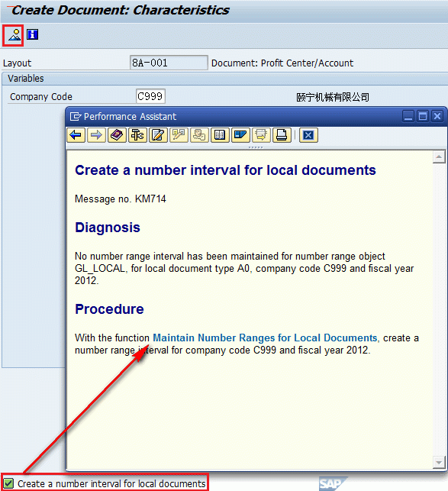The height and width of the screenshot is (491, 448).
Task: Open the glossary open-book icon
Action: pyautogui.click(x=220, y=135)
